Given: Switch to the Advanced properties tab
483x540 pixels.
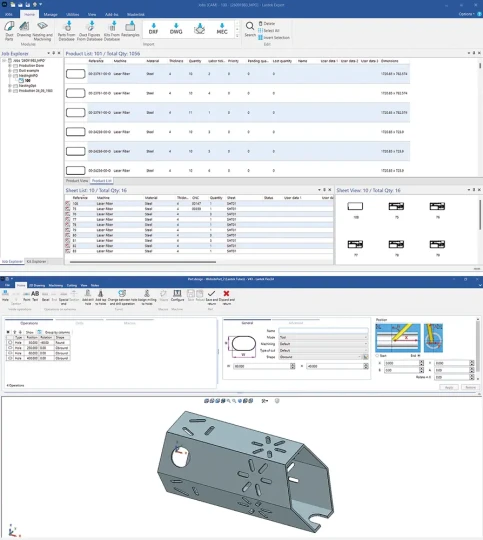Looking at the screenshot, I should pyautogui.click(x=296, y=323).
